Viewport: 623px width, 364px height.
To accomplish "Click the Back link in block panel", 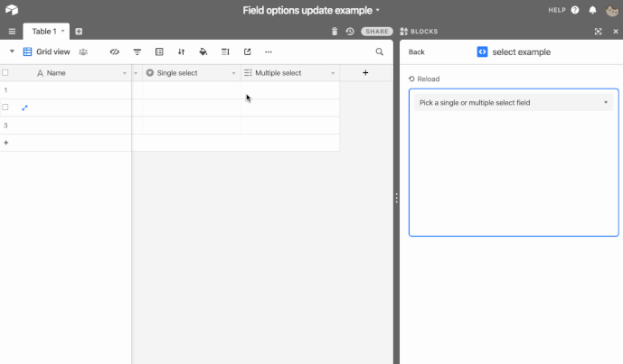I will click(417, 52).
